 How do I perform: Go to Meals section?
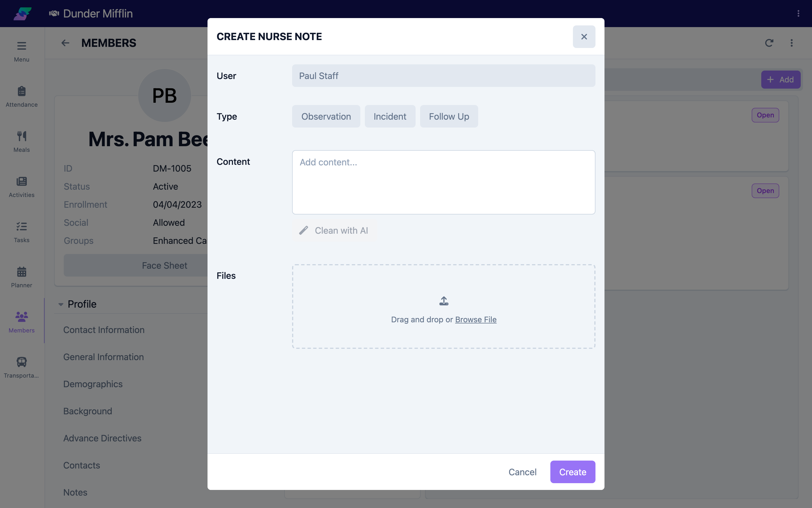click(x=21, y=141)
